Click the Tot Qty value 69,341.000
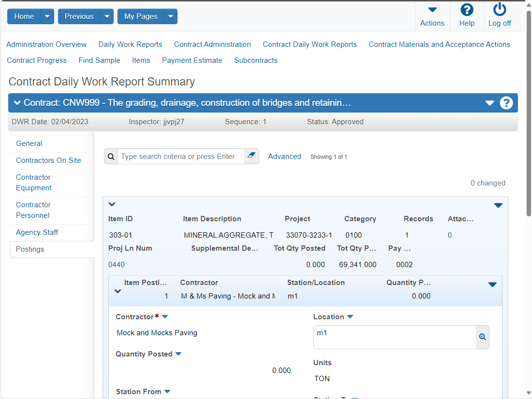Image resolution: width=532 pixels, height=399 pixels. point(357,265)
